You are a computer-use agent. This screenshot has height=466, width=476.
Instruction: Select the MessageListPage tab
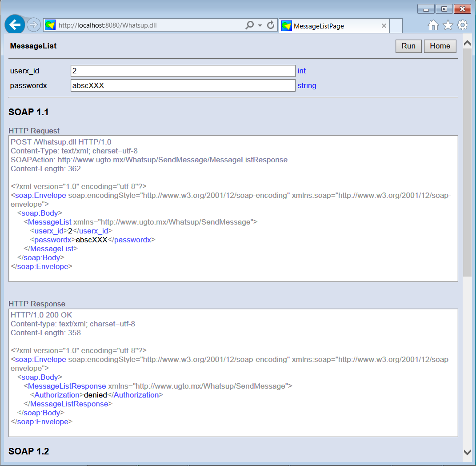click(334, 26)
